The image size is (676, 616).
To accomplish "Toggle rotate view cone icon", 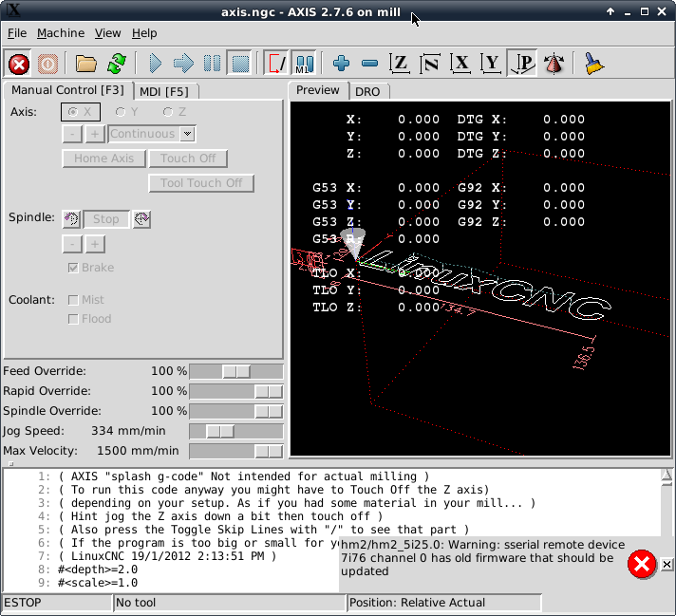I will 554,64.
